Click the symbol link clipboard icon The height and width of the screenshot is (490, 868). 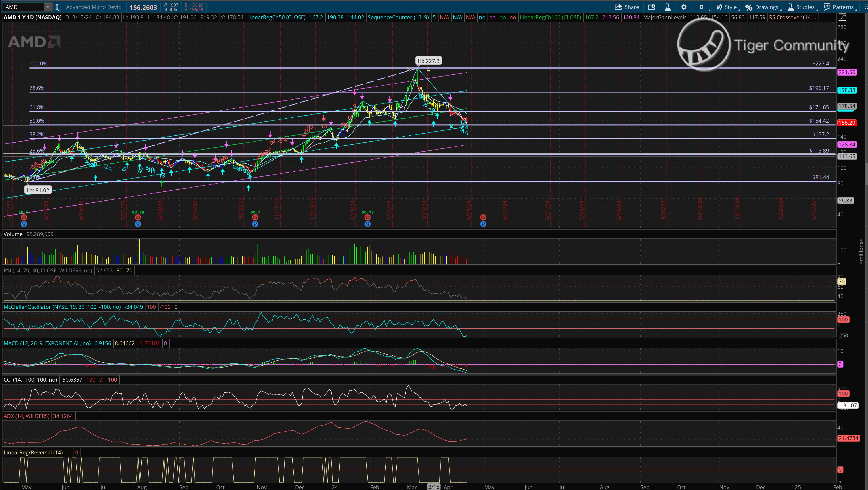tap(57, 7)
